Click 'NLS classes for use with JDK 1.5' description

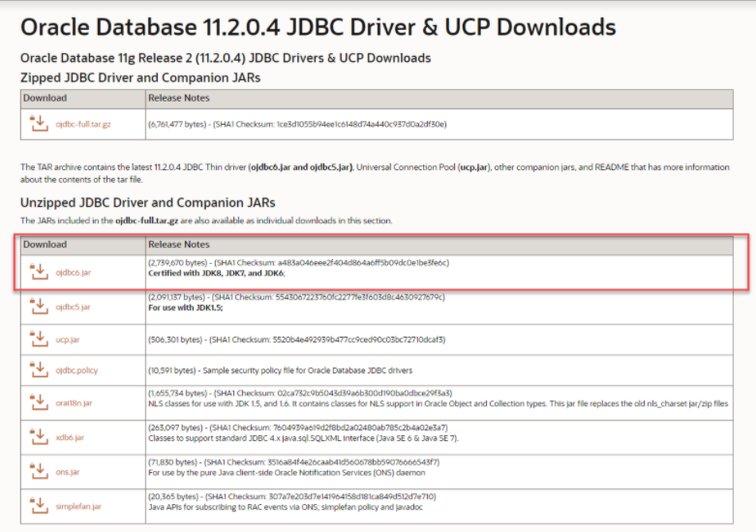click(x=438, y=403)
